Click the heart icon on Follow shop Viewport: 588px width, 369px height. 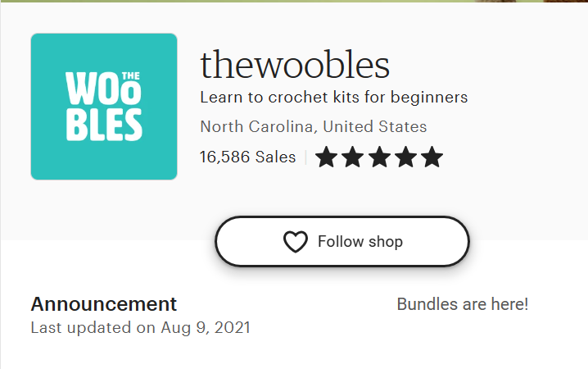(x=296, y=241)
